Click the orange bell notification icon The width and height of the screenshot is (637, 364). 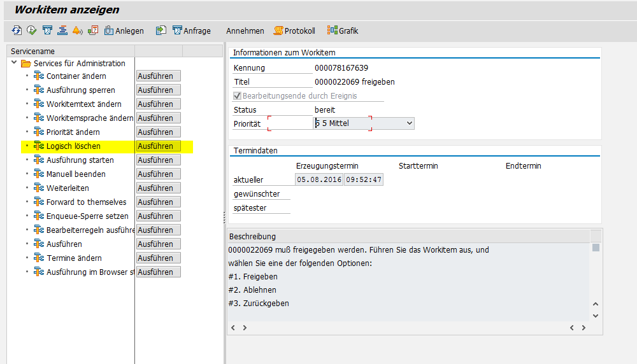(77, 31)
